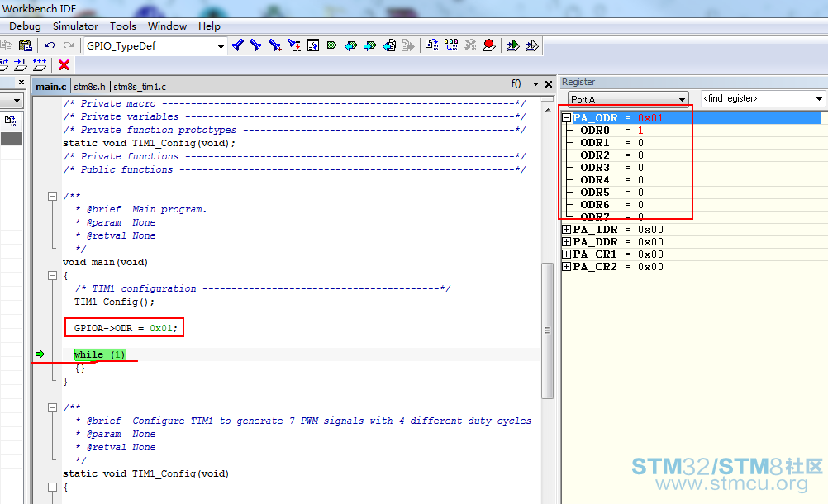This screenshot has height=504, width=828.
Task: Click the editor vertical scrollbar thumb
Action: click(547, 330)
